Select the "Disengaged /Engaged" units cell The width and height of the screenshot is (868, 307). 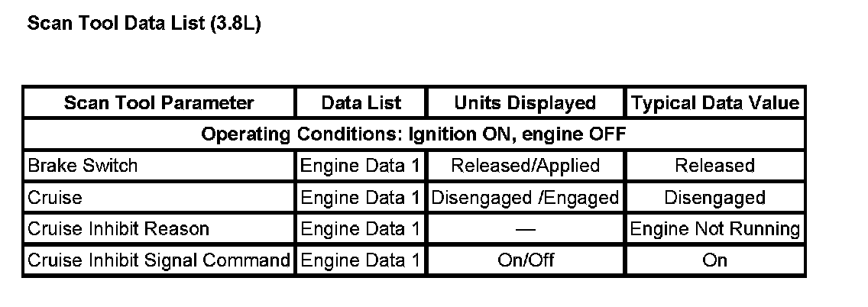525,198
